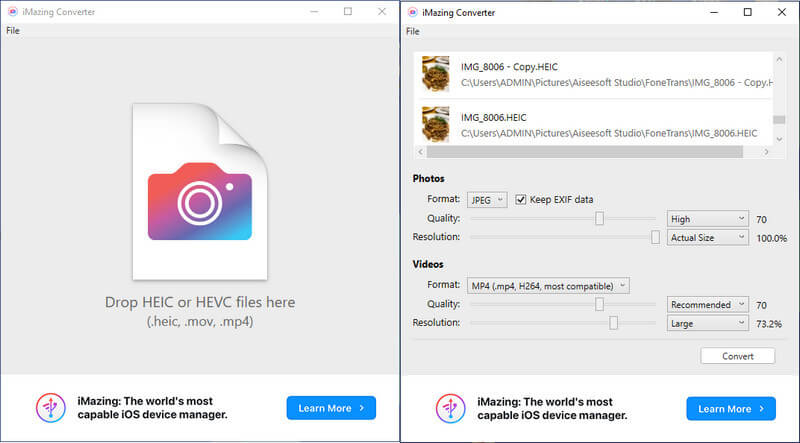Image resolution: width=800 pixels, height=443 pixels.
Task: Click the camera drop-zone icon in left window
Action: coord(199,201)
